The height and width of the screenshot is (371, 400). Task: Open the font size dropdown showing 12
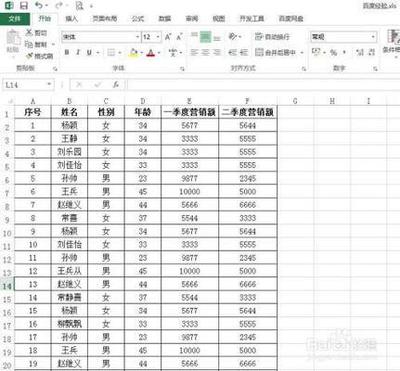[x=158, y=37]
